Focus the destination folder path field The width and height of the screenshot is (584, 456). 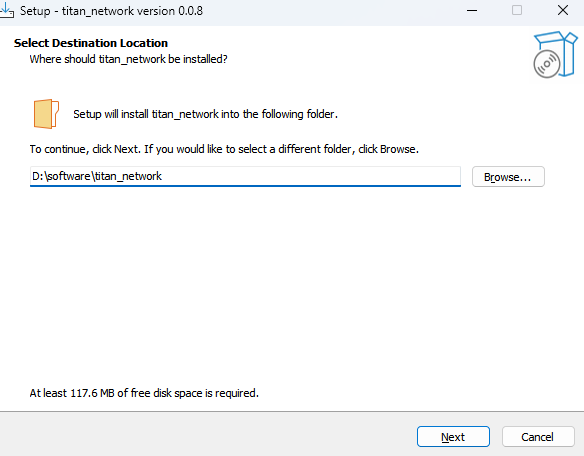click(245, 176)
